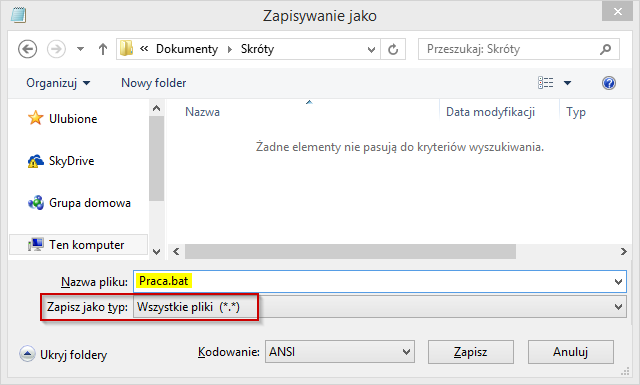
Task: Click the Back navigation arrow
Action: click(27, 49)
